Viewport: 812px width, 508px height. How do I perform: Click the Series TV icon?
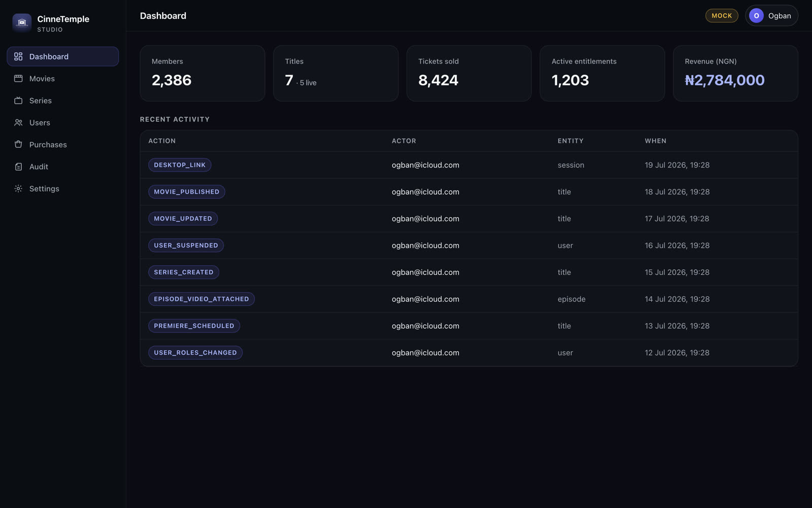click(x=18, y=101)
